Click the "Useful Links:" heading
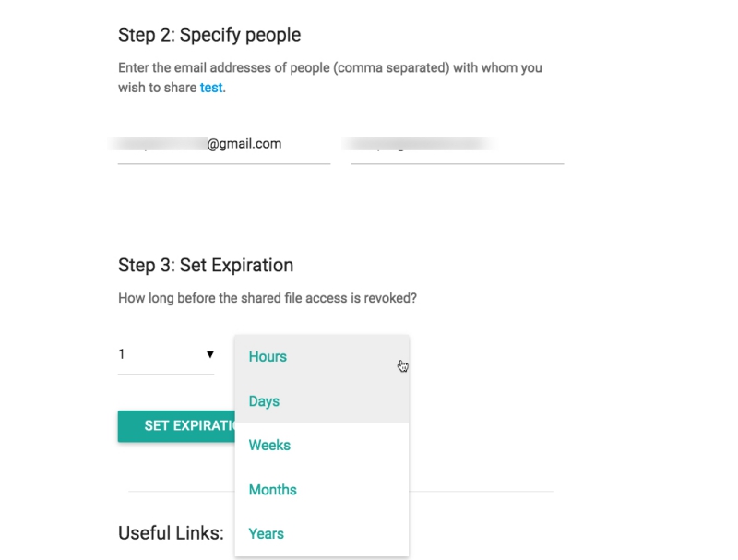 pos(171,533)
